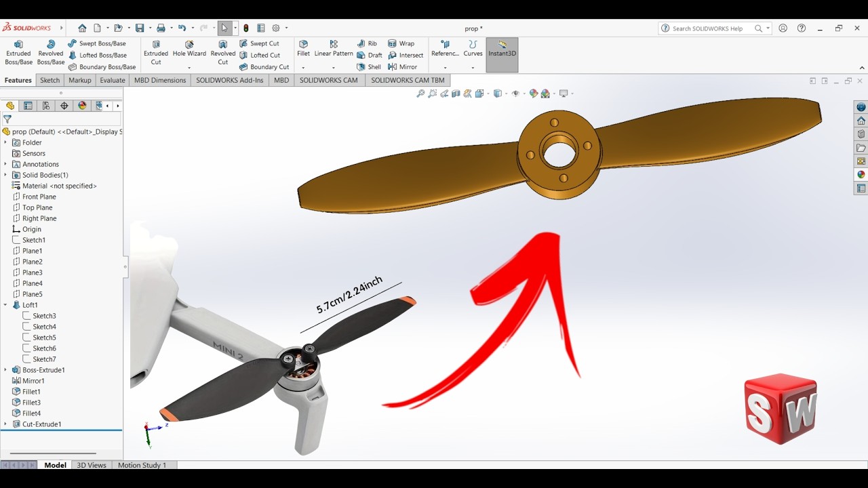Choose the Lofted Cut feature

tap(260, 55)
